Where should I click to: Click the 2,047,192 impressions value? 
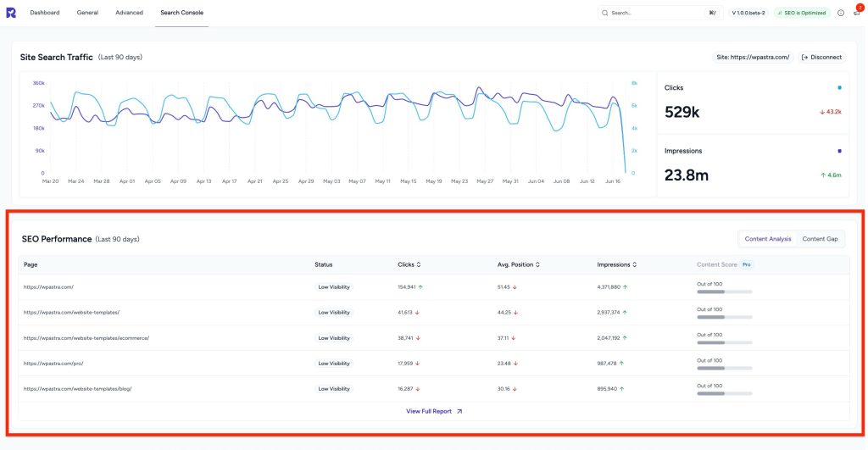tap(609, 338)
